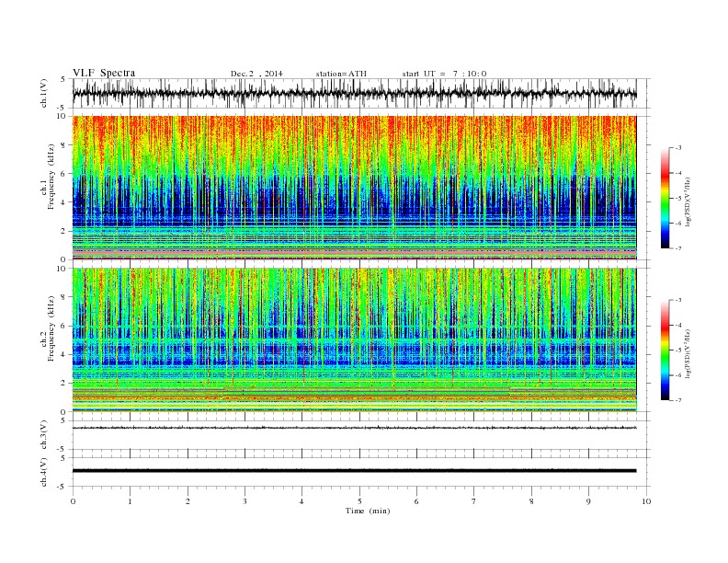Viewport: 728px width, 563px height.
Task: Click the "-3" label on ch.1 color bar
Action: pyautogui.click(x=677, y=148)
